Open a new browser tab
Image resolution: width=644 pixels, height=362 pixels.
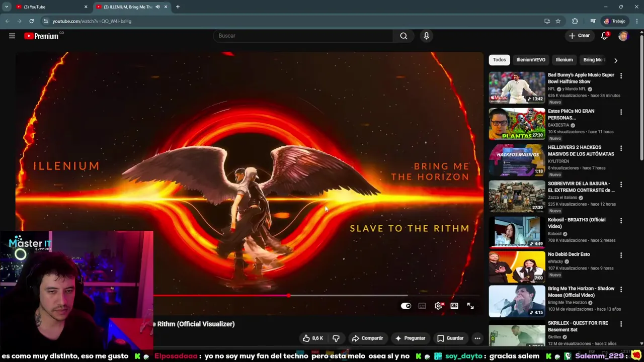[x=178, y=7]
